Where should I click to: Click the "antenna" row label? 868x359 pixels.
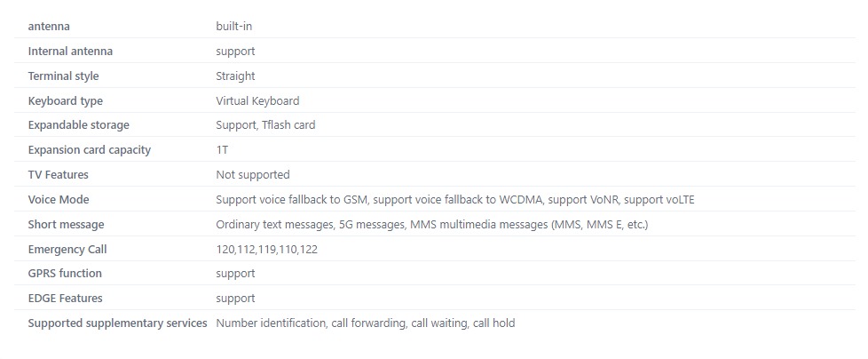point(49,27)
